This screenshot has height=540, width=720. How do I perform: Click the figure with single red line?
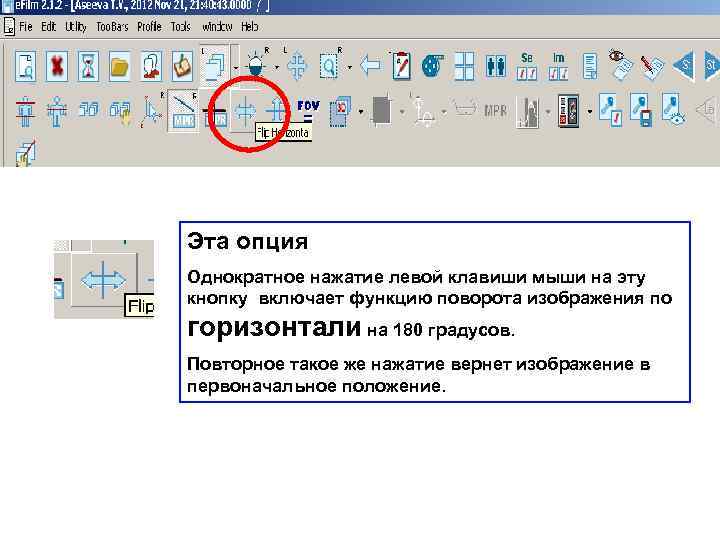tap(56, 112)
